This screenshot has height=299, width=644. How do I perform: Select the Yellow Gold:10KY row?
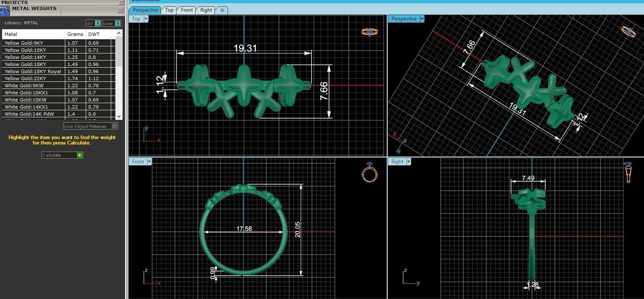click(59, 50)
